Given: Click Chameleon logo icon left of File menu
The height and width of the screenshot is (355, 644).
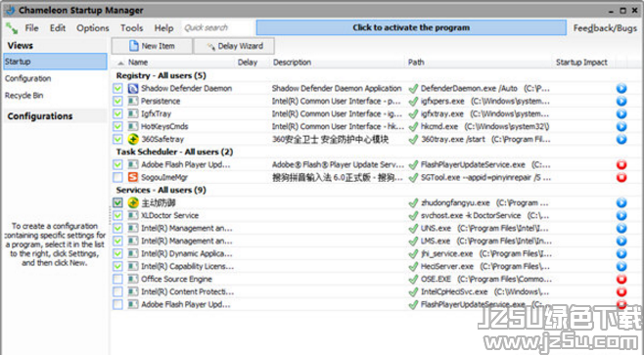Looking at the screenshot, I should [x=12, y=28].
